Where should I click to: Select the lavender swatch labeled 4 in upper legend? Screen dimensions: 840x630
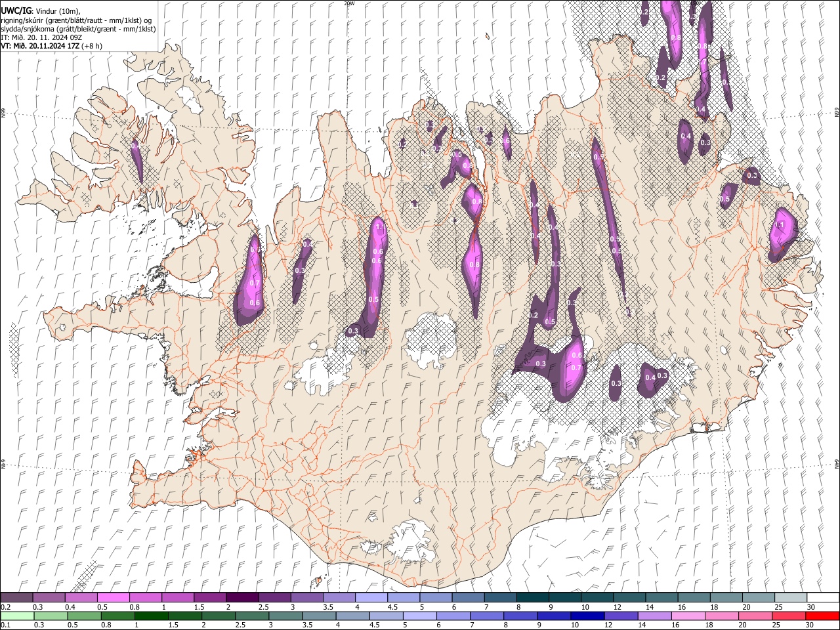(371, 597)
